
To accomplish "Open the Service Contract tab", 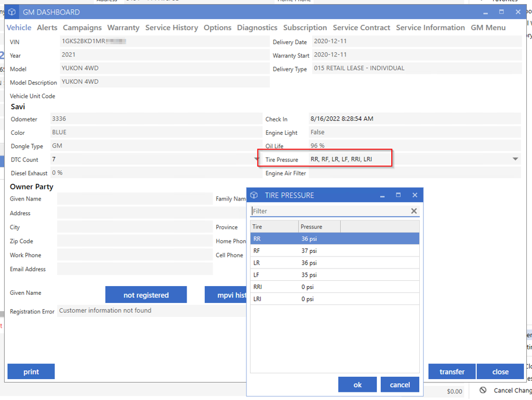I will click(361, 28).
